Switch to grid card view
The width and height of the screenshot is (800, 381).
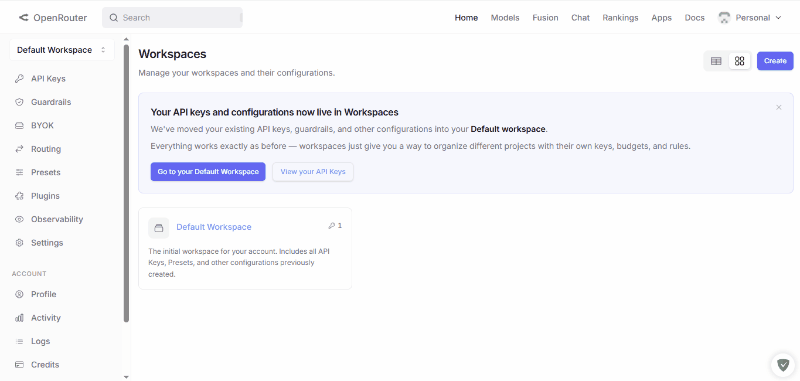pos(740,61)
